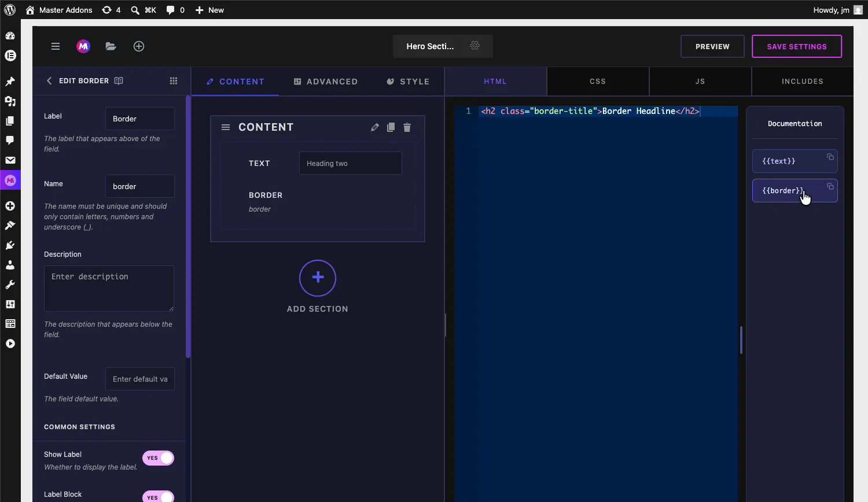Open the CSS code tab

pyautogui.click(x=598, y=82)
